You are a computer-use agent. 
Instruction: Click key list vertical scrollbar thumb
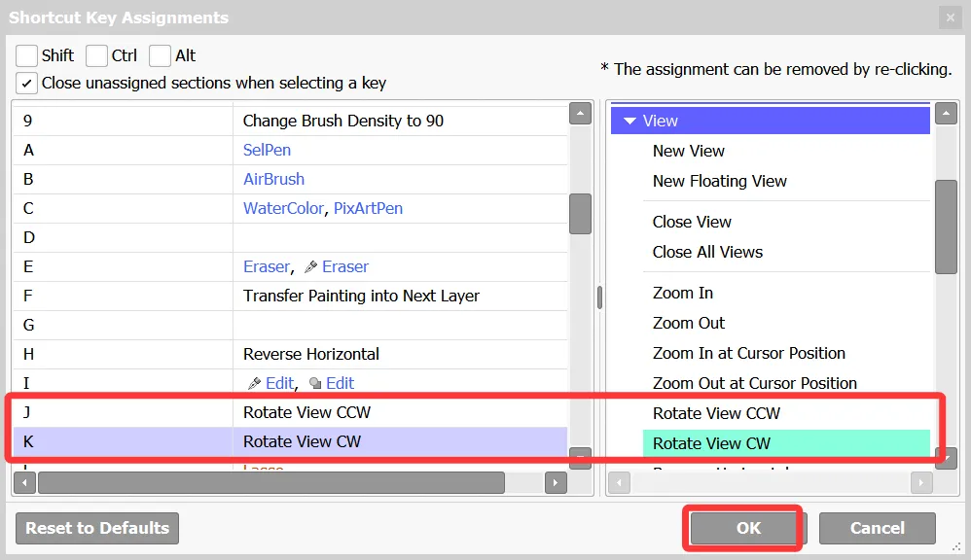(580, 214)
